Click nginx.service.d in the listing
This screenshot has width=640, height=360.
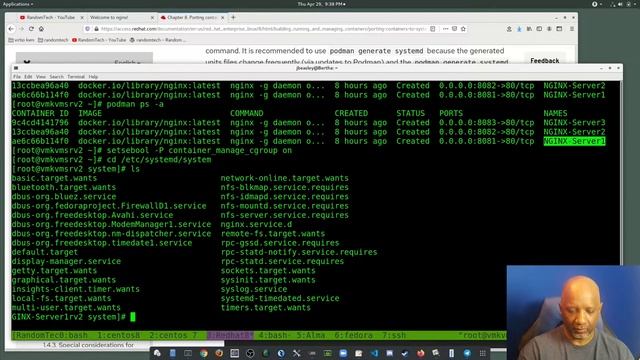click(256, 224)
